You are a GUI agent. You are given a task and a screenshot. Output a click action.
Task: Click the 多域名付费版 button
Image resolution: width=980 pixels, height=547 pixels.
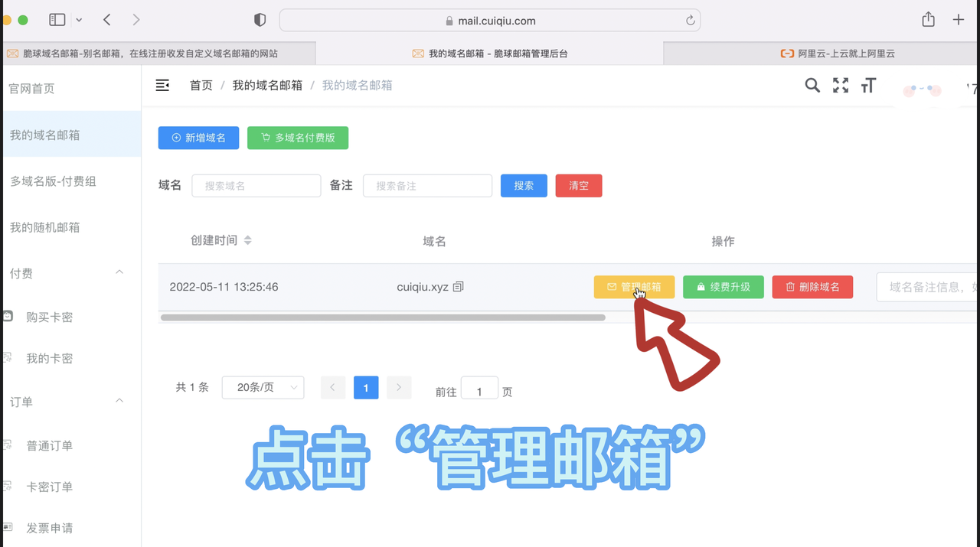[x=298, y=138]
